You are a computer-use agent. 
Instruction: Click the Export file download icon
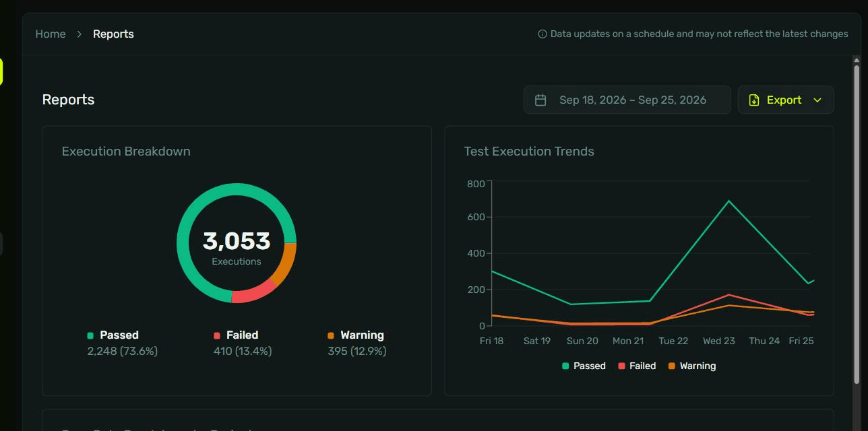coord(754,100)
